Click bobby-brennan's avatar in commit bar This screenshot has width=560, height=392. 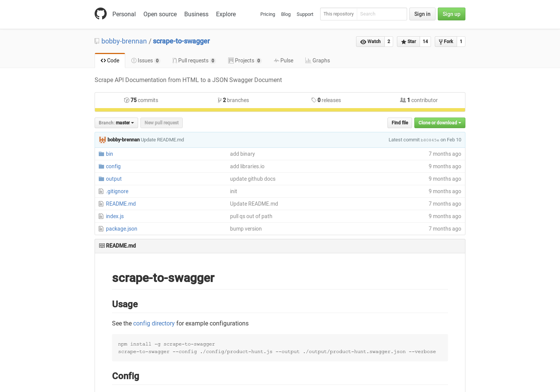click(x=103, y=140)
